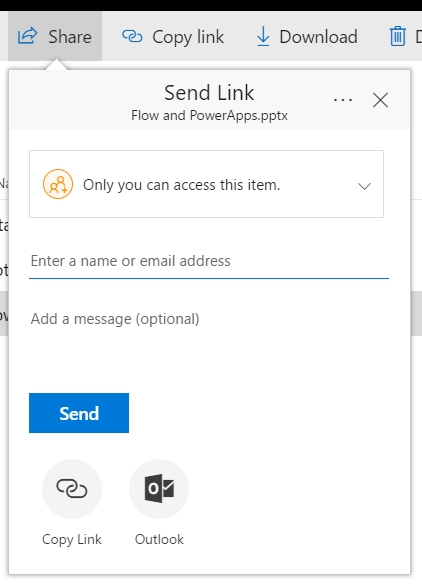The width and height of the screenshot is (422, 586).
Task: Click the Download arrow icon
Action: click(x=263, y=36)
